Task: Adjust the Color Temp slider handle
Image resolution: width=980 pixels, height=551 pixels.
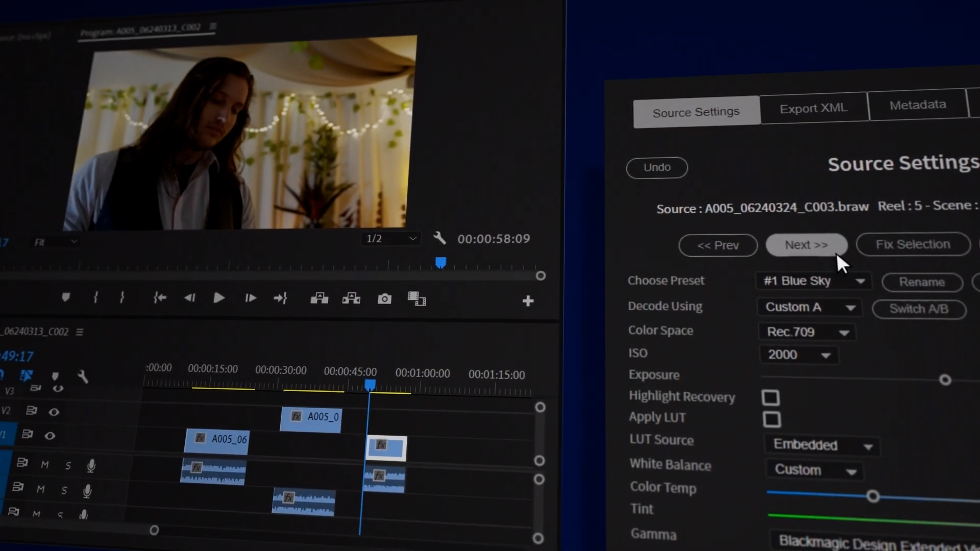Action: click(874, 496)
